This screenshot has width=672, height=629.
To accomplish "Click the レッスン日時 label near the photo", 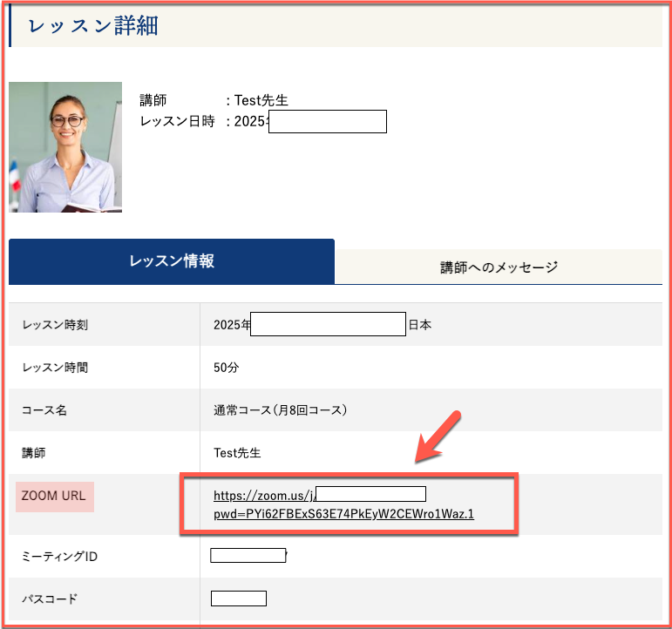I will (x=177, y=121).
